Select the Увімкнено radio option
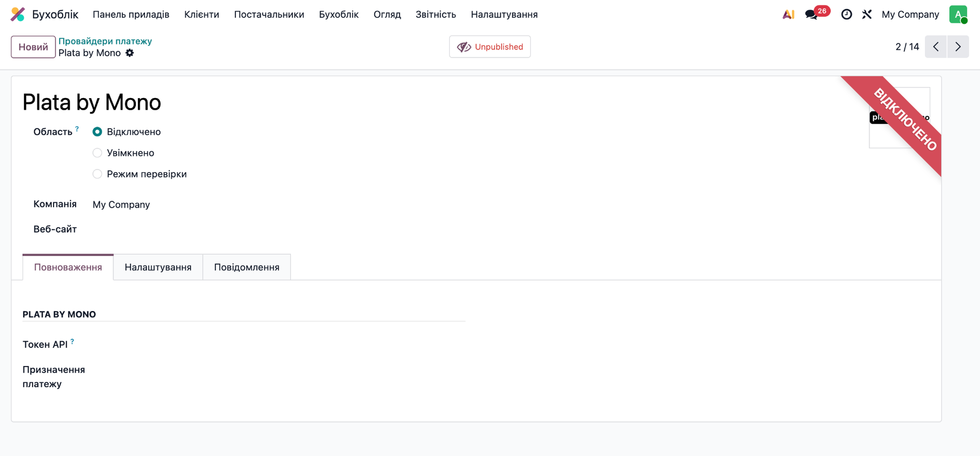The height and width of the screenshot is (456, 980). [97, 153]
